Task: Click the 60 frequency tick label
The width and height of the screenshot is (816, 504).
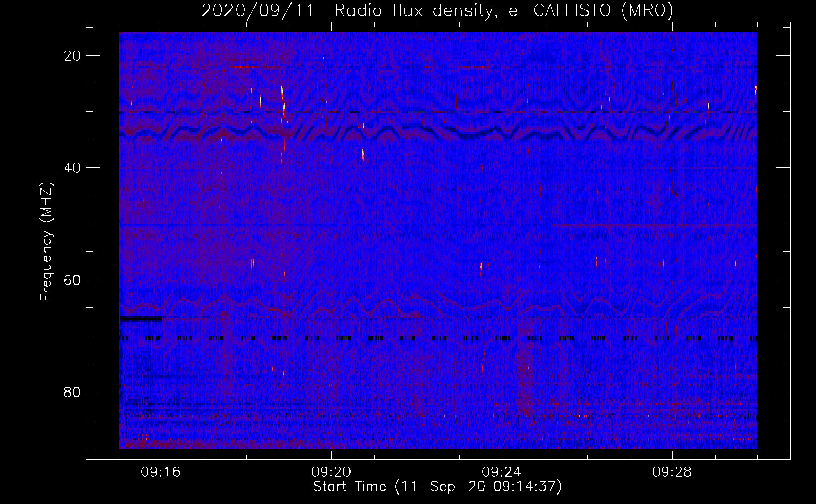Action: coord(73,280)
